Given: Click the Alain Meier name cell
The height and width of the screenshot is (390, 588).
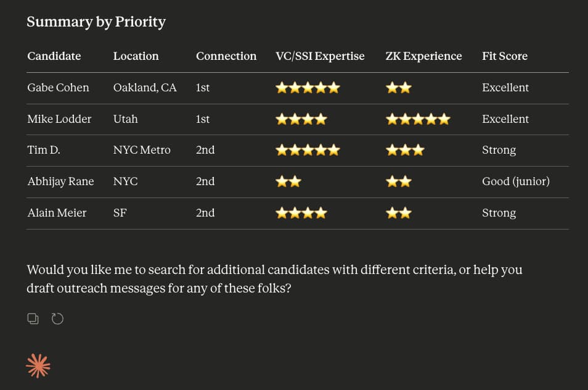Looking at the screenshot, I should [57, 213].
